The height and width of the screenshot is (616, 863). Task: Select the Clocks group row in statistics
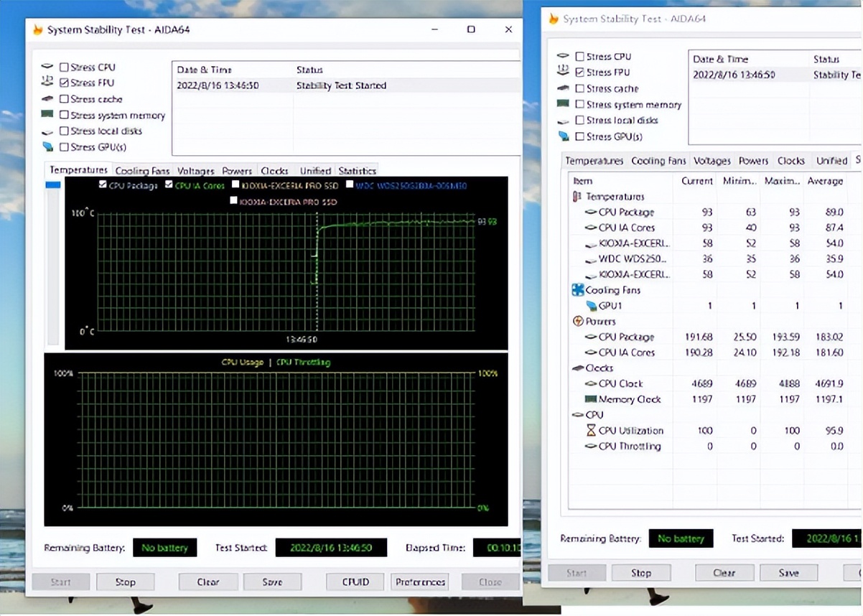coord(600,368)
